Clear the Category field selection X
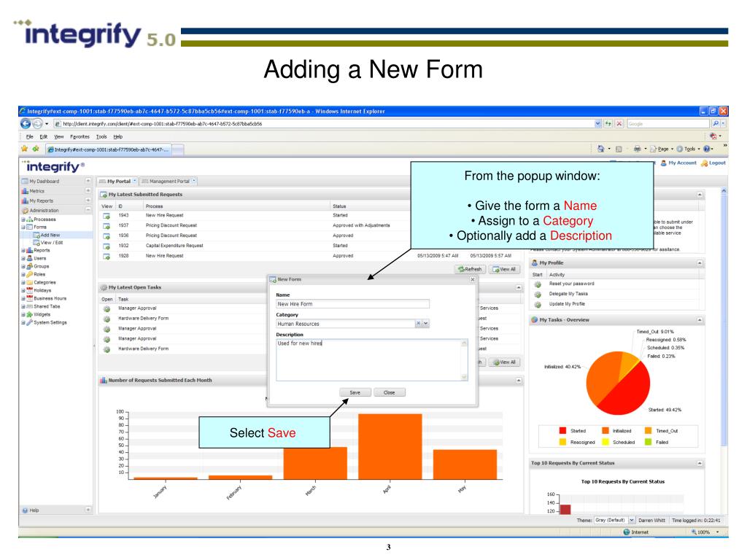This screenshot has height=560, width=747. coord(418,323)
